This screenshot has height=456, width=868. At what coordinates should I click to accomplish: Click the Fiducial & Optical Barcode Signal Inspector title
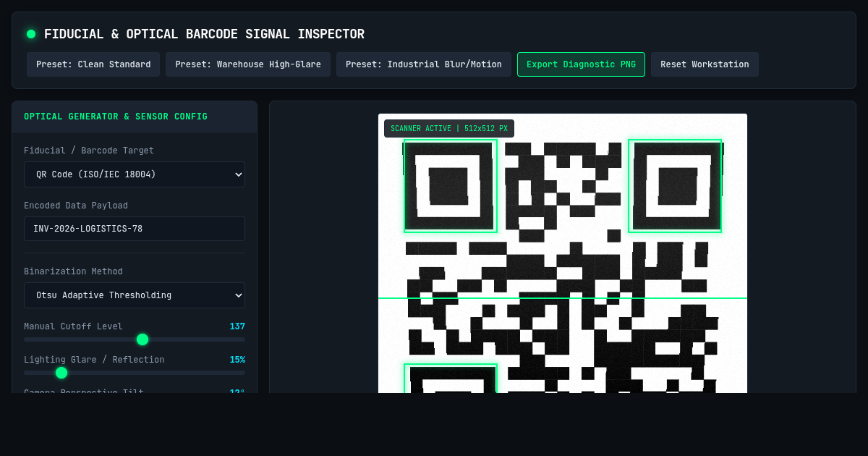pos(204,34)
